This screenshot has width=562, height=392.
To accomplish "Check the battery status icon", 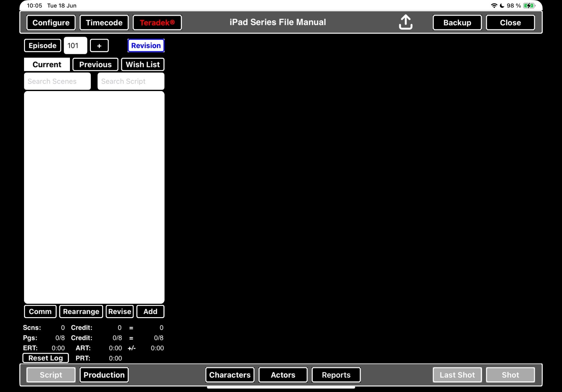I will coord(529,6).
